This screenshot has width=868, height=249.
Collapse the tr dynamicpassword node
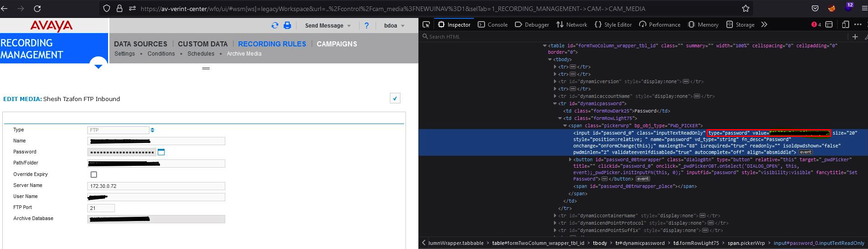555,103
